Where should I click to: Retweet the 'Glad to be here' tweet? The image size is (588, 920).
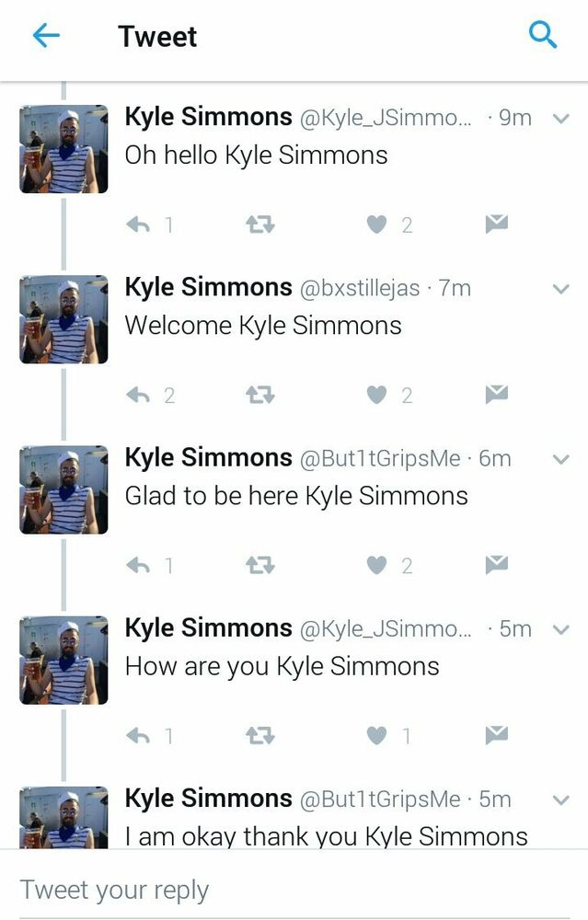(260, 565)
